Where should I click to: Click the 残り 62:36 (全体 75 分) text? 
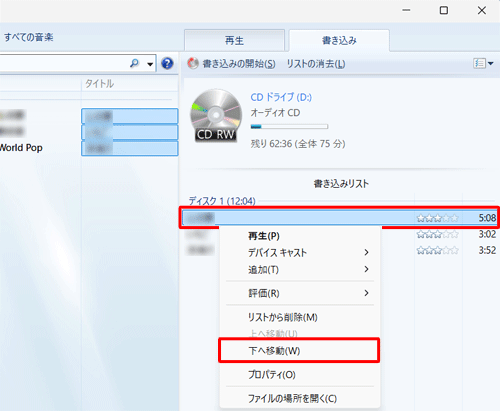tap(298, 144)
